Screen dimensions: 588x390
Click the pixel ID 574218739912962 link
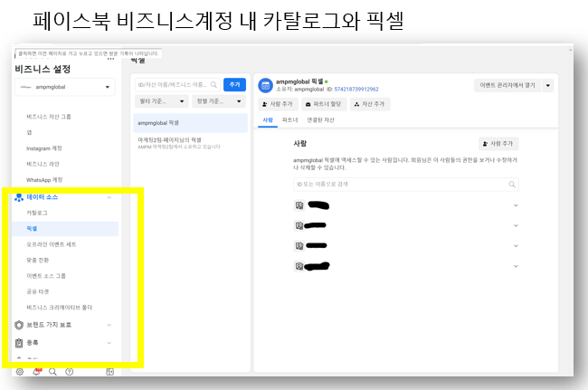pyautogui.click(x=356, y=90)
